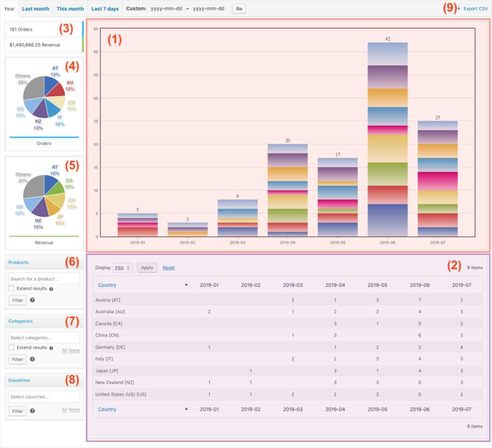
Task: Click help icon next to Products Filter button
Action: tap(32, 300)
